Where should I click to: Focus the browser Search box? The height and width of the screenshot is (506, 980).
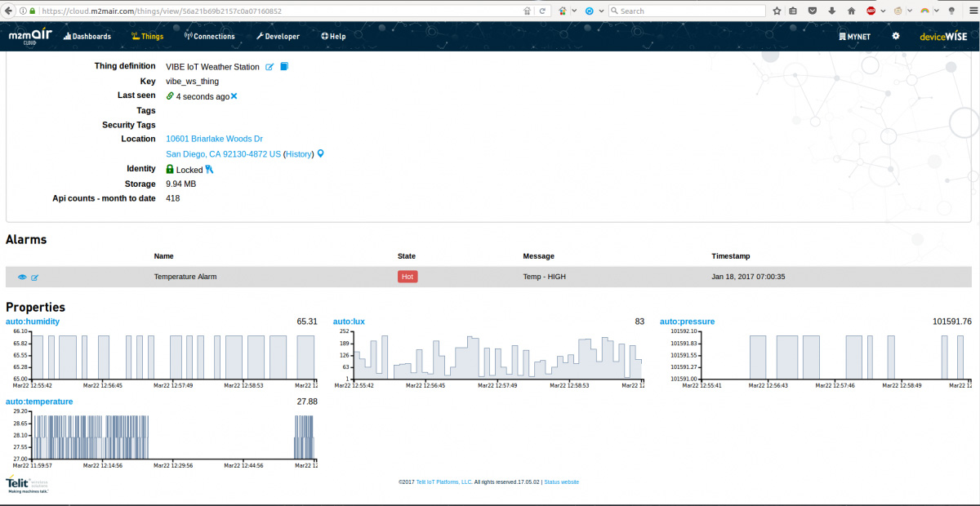pyautogui.click(x=686, y=11)
